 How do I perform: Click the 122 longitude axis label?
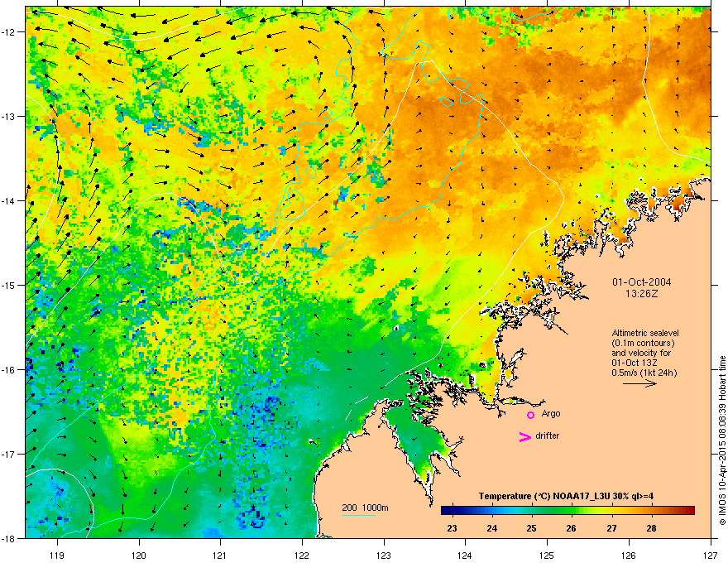302,555
